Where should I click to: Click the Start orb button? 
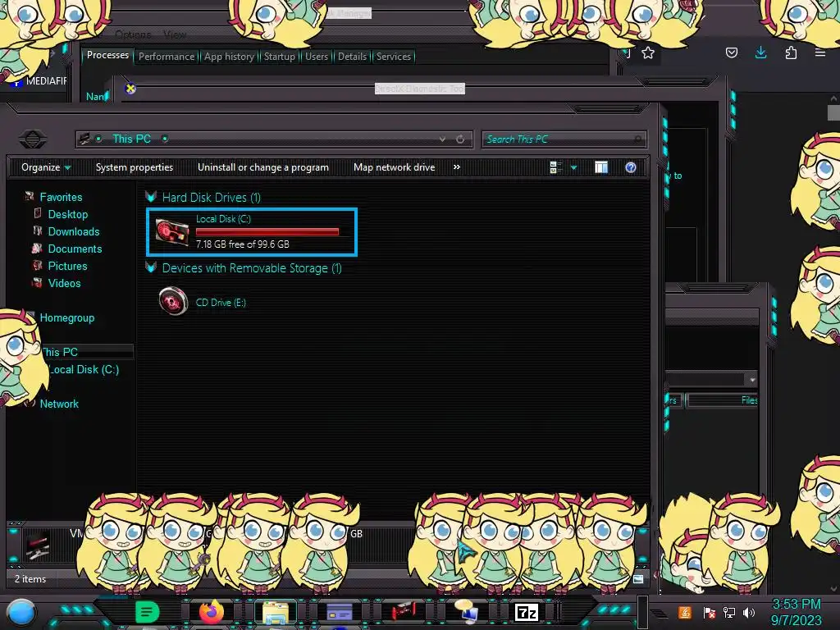click(21, 613)
